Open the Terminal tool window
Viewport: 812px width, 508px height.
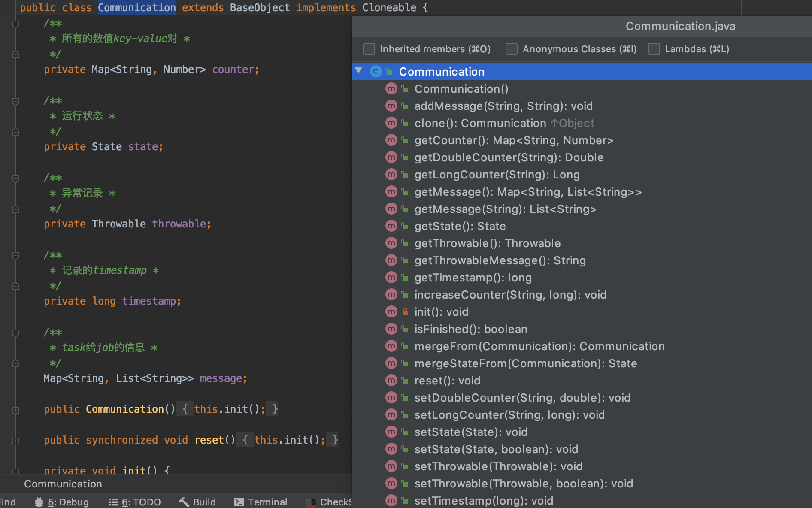click(x=261, y=502)
